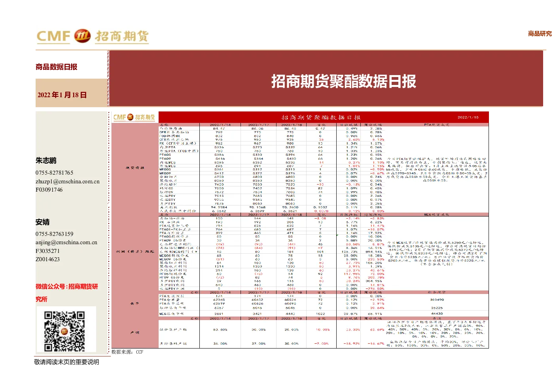Click the small CMF logo inside the data table
Screen dimensions: 555x392
click(134, 117)
